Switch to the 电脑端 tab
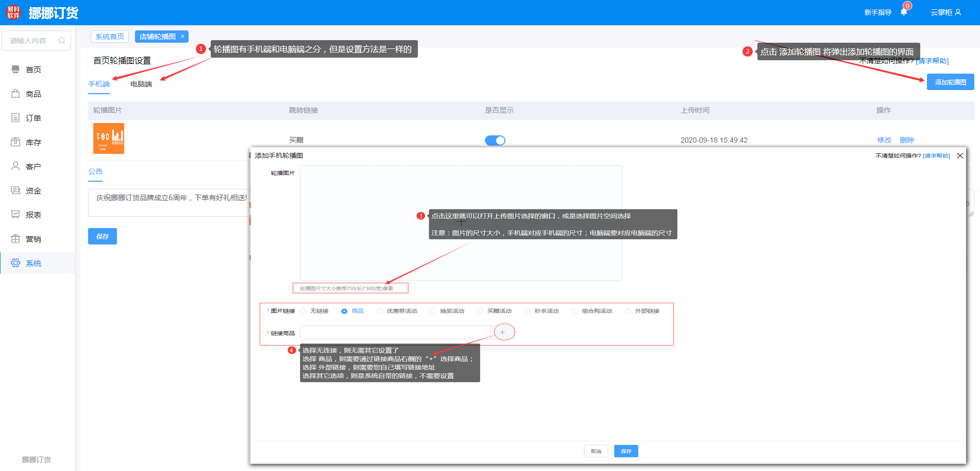The height and width of the screenshot is (471, 980). (x=141, y=84)
